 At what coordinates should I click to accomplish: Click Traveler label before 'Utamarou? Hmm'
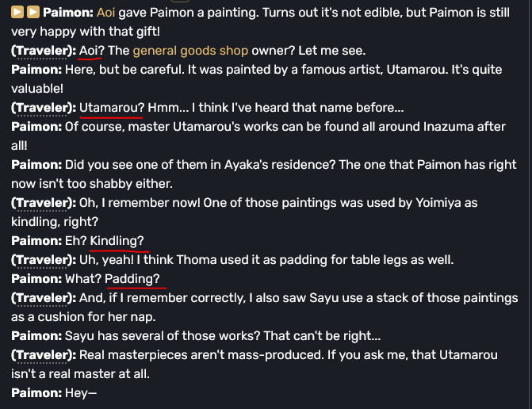[x=44, y=108]
